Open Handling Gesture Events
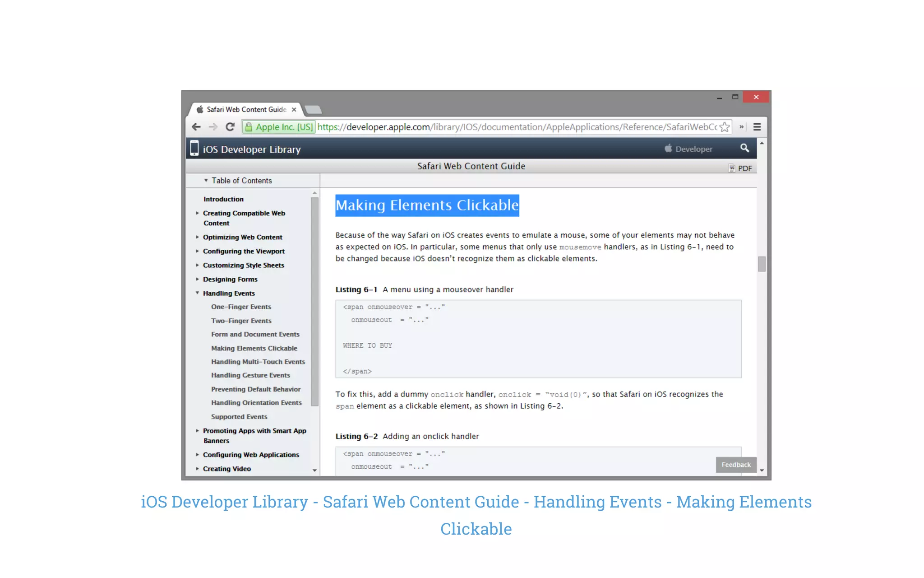 (x=250, y=375)
